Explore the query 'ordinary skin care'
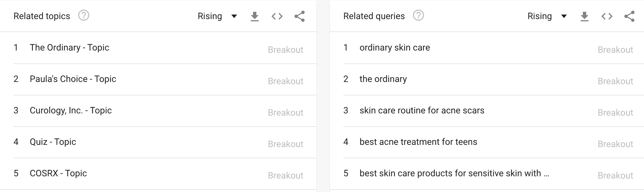This screenshot has width=644, height=192. coord(395,47)
